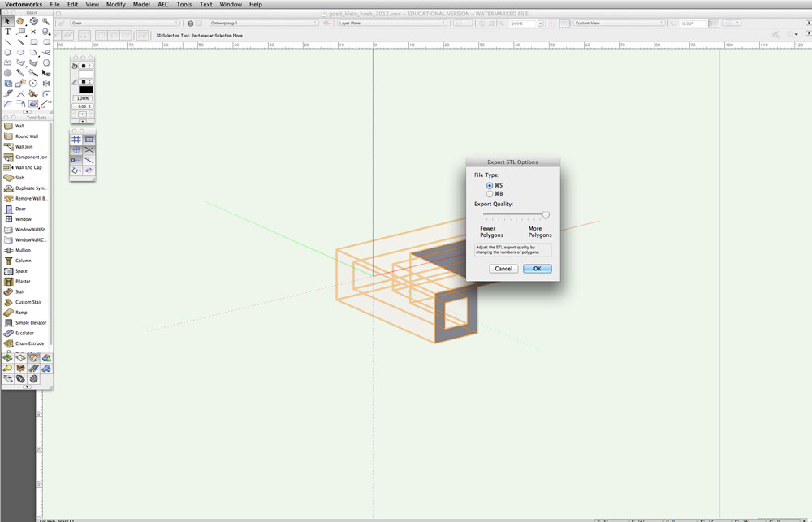Open the Model menu
Image resolution: width=812 pixels, height=522 pixels.
pyautogui.click(x=141, y=4)
